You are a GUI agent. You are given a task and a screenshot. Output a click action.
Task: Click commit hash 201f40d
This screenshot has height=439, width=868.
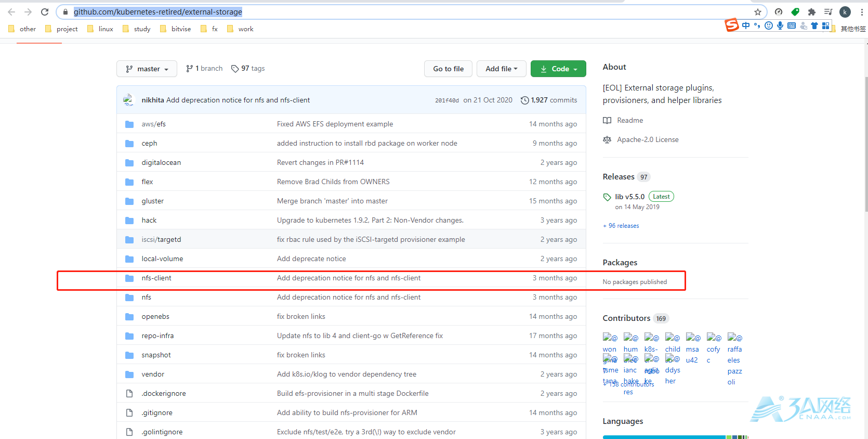447,100
